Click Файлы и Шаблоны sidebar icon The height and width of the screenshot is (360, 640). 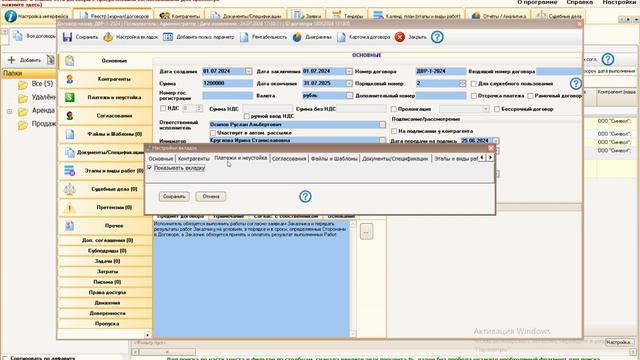pyautogui.click(x=69, y=134)
